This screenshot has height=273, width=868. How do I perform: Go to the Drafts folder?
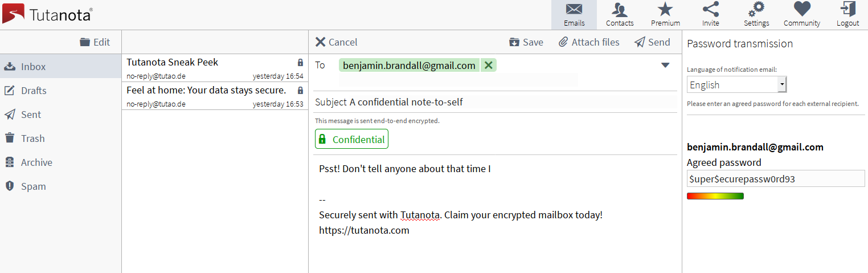click(34, 91)
